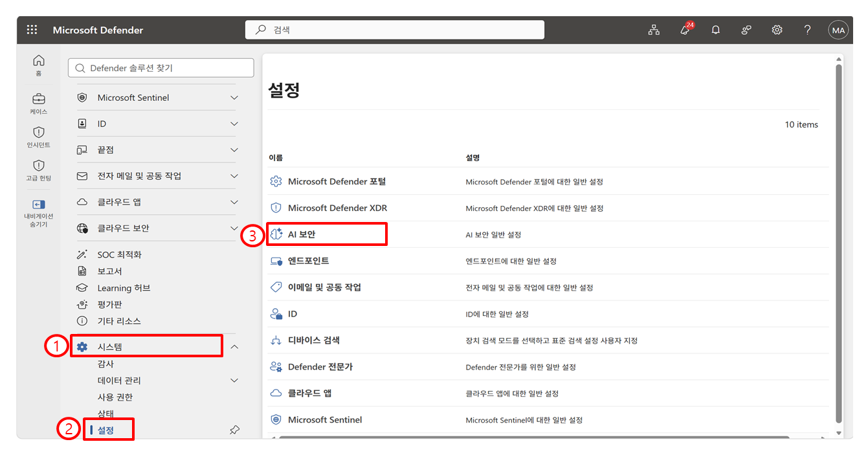868x455 pixels.
Task: Click the top 검색 search box
Action: [395, 30]
